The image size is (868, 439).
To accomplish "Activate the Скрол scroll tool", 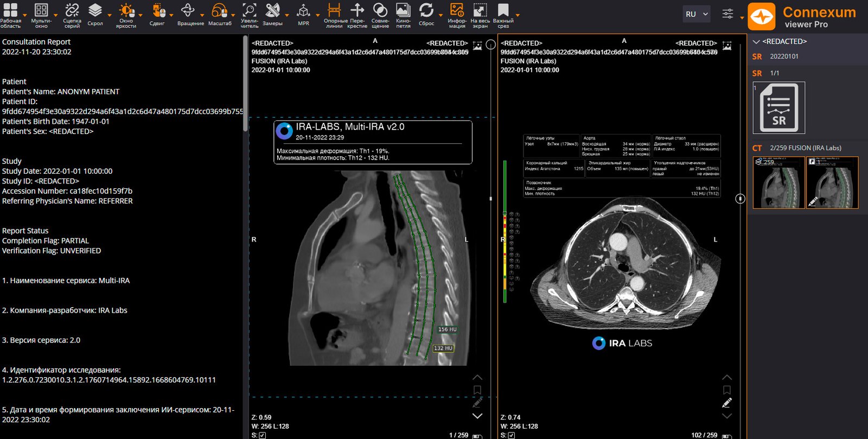I will tap(95, 15).
